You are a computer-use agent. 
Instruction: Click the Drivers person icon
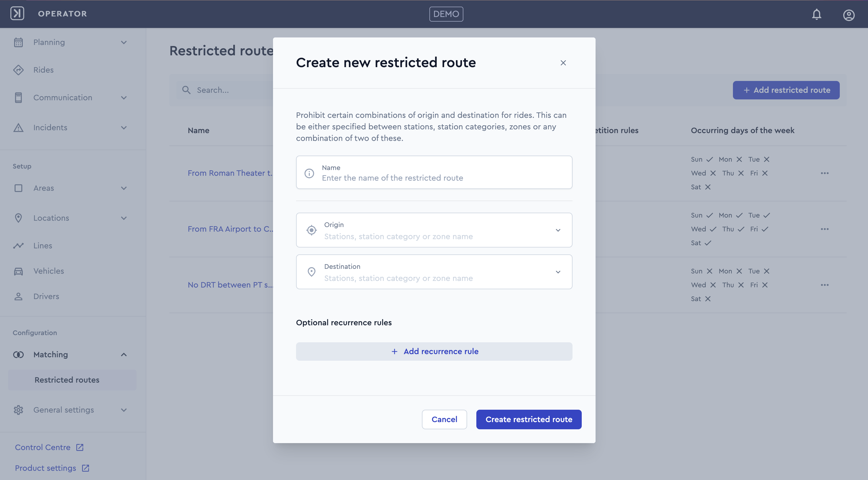(x=18, y=297)
